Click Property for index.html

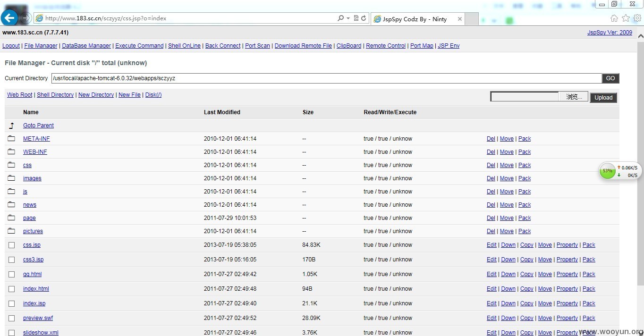[x=567, y=289]
